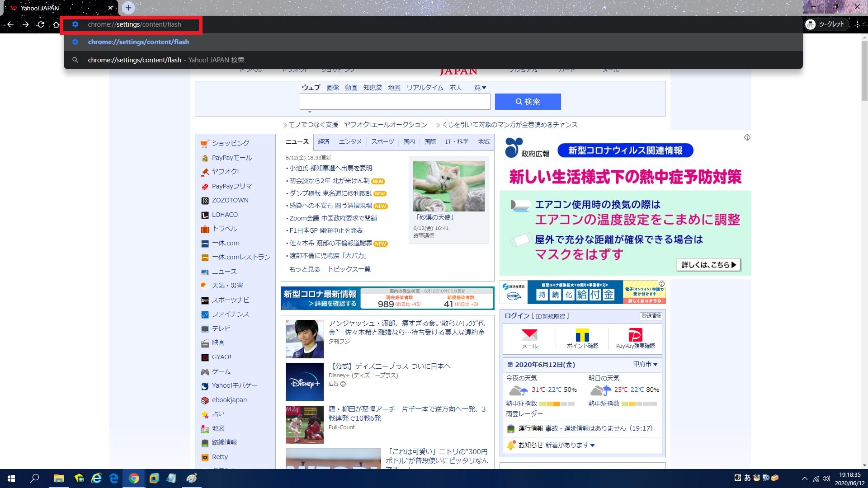Click the 占い star icon
The width and height of the screenshot is (868, 488).
pyautogui.click(x=205, y=414)
